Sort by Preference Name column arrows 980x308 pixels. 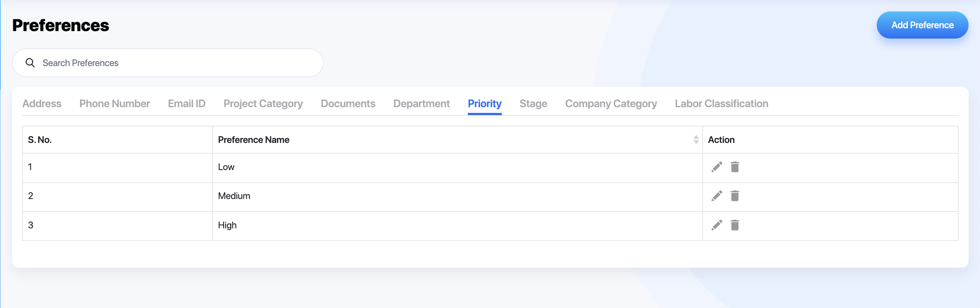696,140
